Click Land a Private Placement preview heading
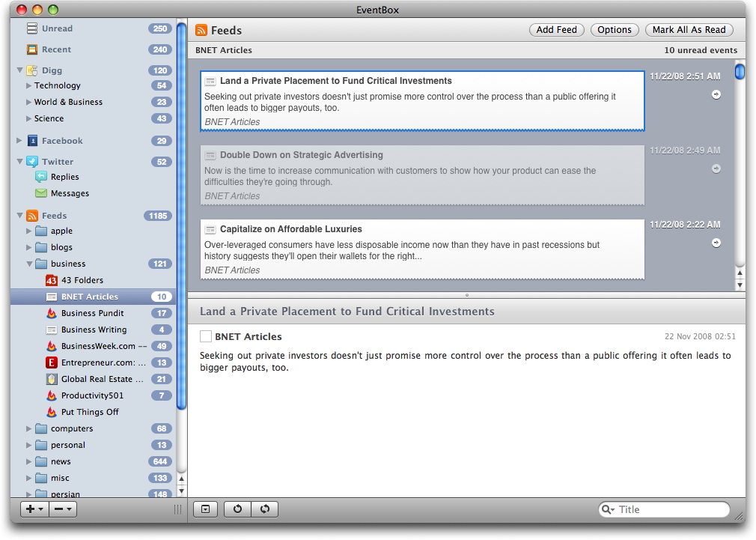The width and height of the screenshot is (756, 540). pos(347,312)
